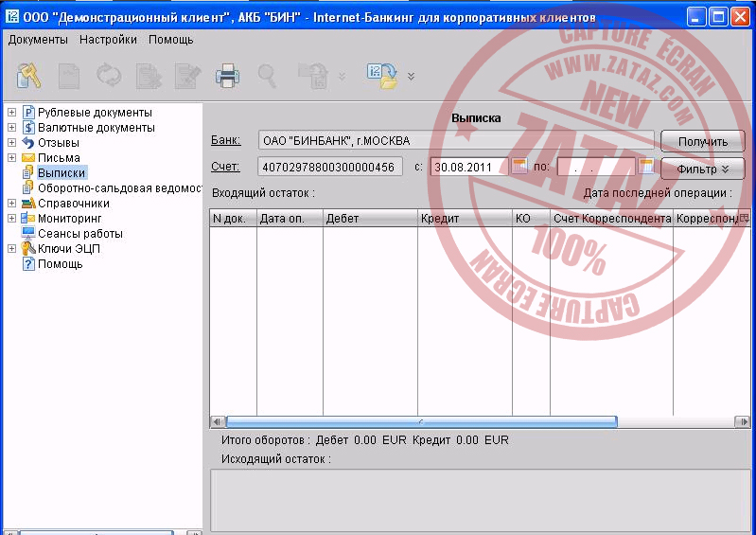Open calendar picker for end date

[645, 167]
